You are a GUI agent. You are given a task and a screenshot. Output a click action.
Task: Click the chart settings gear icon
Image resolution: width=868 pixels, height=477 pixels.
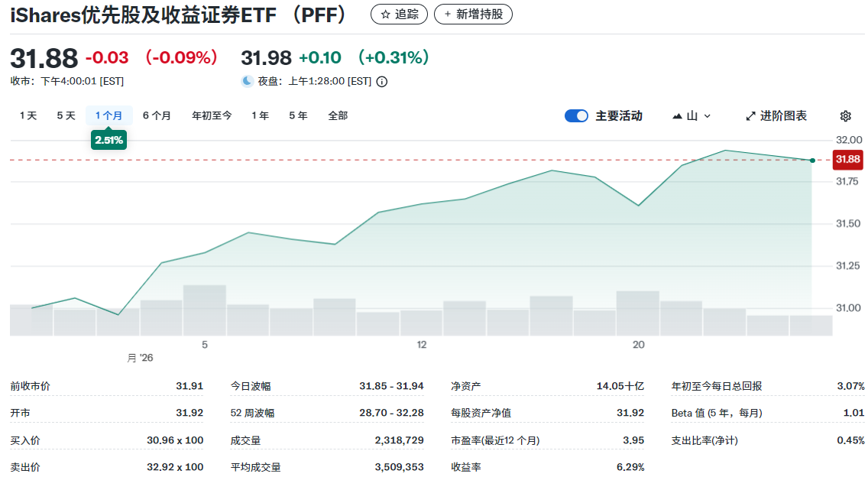pyautogui.click(x=844, y=115)
